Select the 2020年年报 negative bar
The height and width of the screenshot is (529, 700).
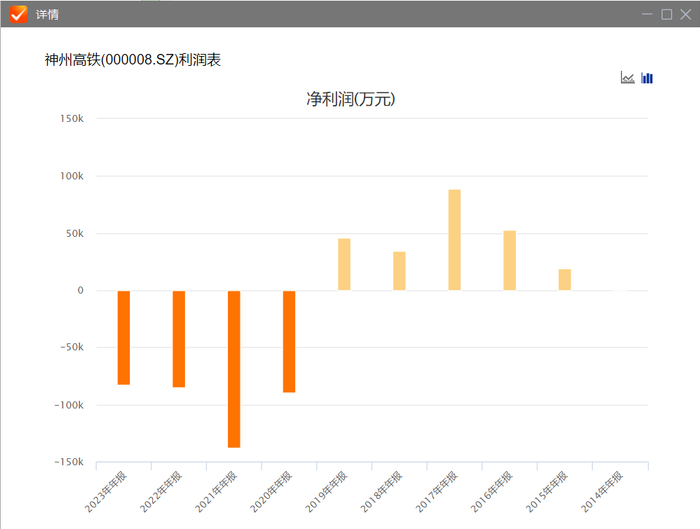pos(289,342)
